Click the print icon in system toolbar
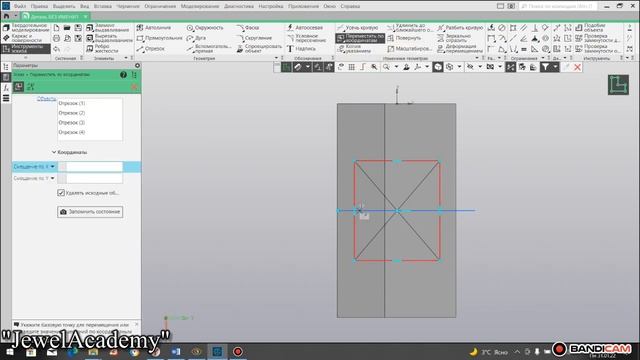Image resolution: width=640 pixels, height=360 pixels. (x=56, y=38)
